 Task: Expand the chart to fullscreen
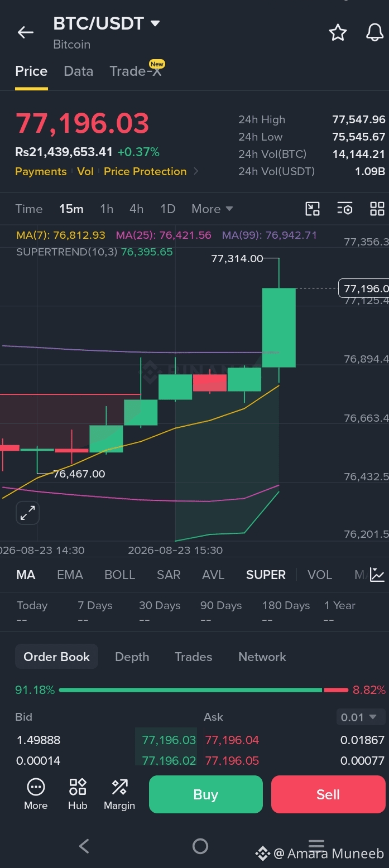[27, 513]
